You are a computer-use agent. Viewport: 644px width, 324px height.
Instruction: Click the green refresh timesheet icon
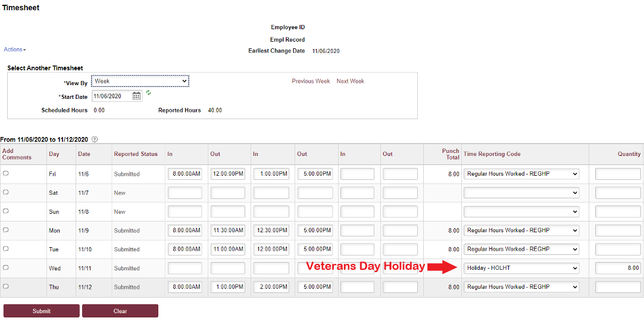pos(149,93)
